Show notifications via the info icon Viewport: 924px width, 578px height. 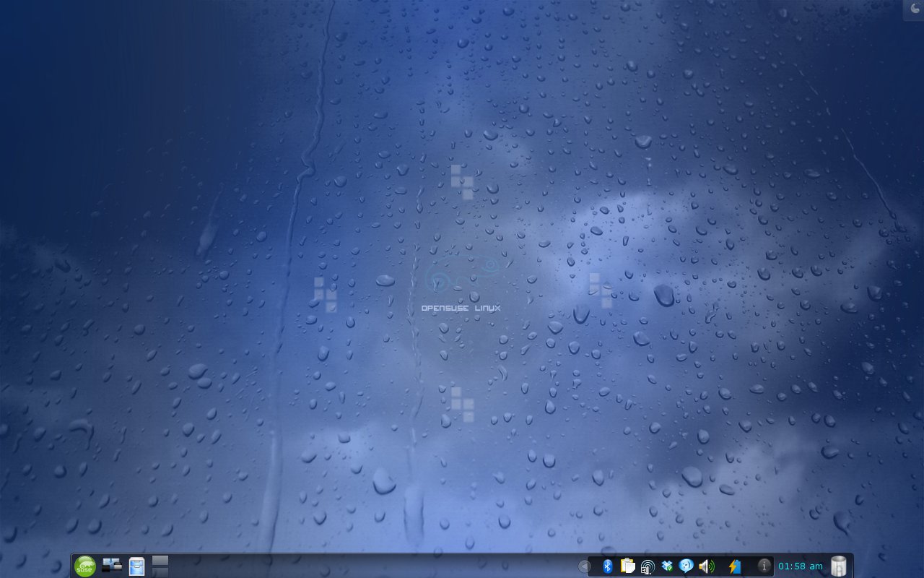(x=764, y=566)
